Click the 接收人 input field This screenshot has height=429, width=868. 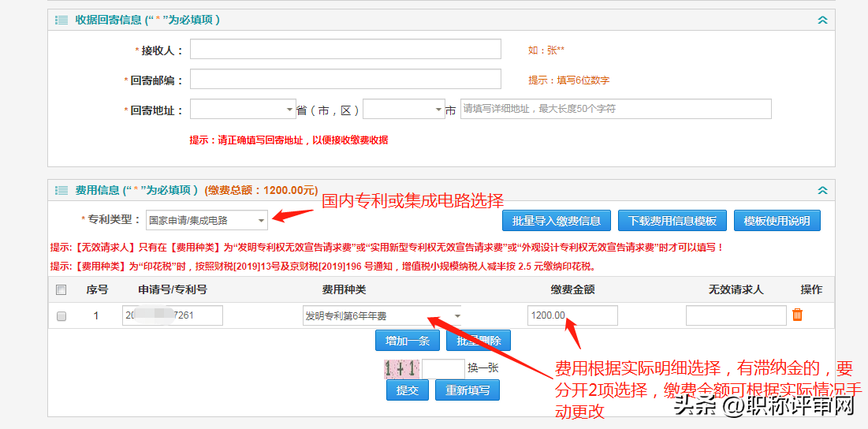coord(345,50)
